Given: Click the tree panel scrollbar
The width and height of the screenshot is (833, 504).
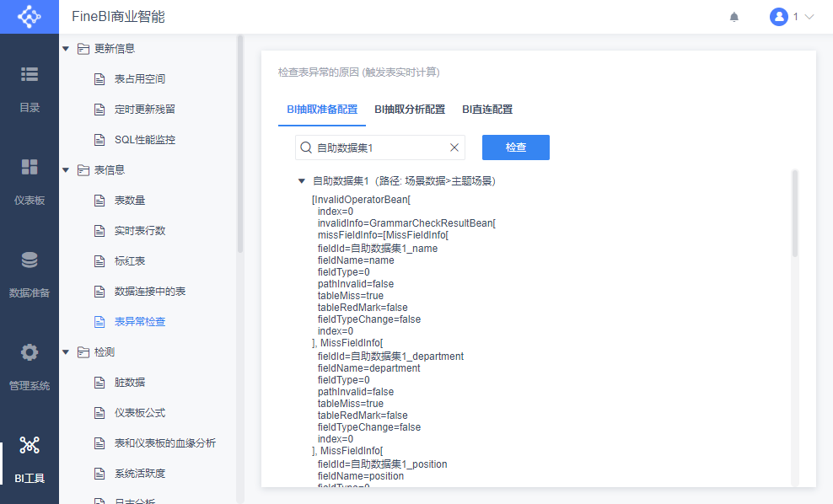Looking at the screenshot, I should click(240, 143).
